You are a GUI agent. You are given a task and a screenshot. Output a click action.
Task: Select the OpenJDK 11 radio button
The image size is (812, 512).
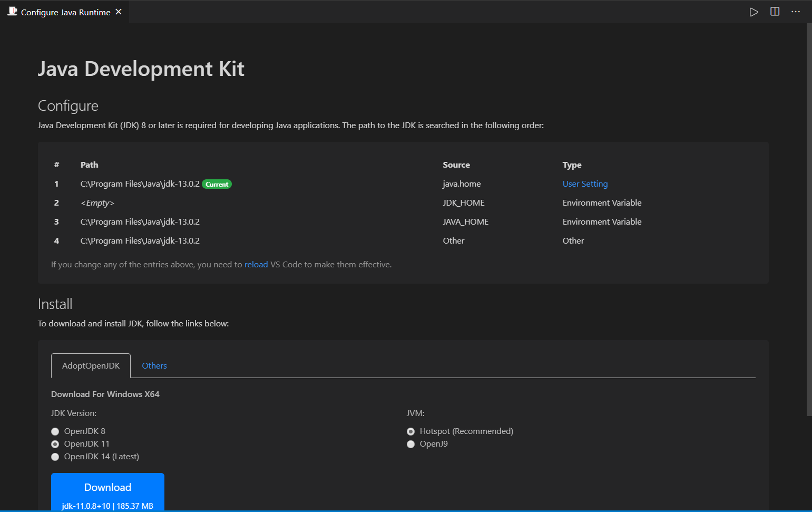[55, 444]
